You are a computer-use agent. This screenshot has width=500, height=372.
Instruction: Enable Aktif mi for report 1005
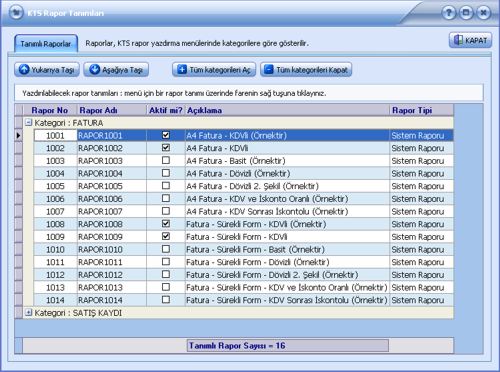(x=166, y=186)
